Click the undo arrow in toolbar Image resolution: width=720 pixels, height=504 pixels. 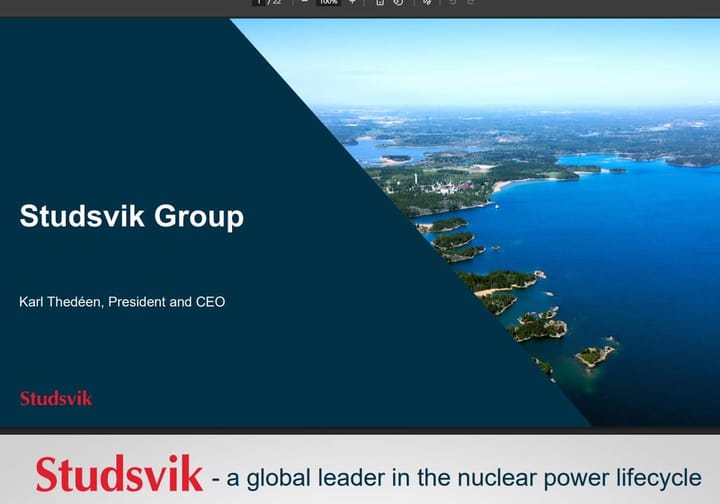[x=453, y=3]
